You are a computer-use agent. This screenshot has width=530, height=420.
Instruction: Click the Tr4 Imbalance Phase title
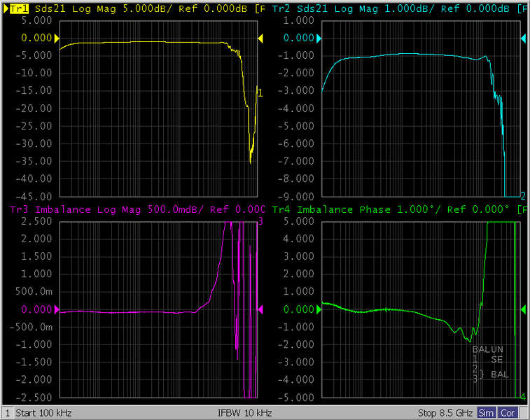400,210
